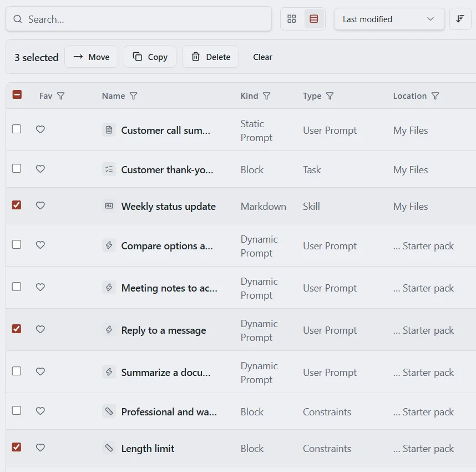Screen dimensions: 476x472
Task: Move the selected items
Action: (x=92, y=57)
